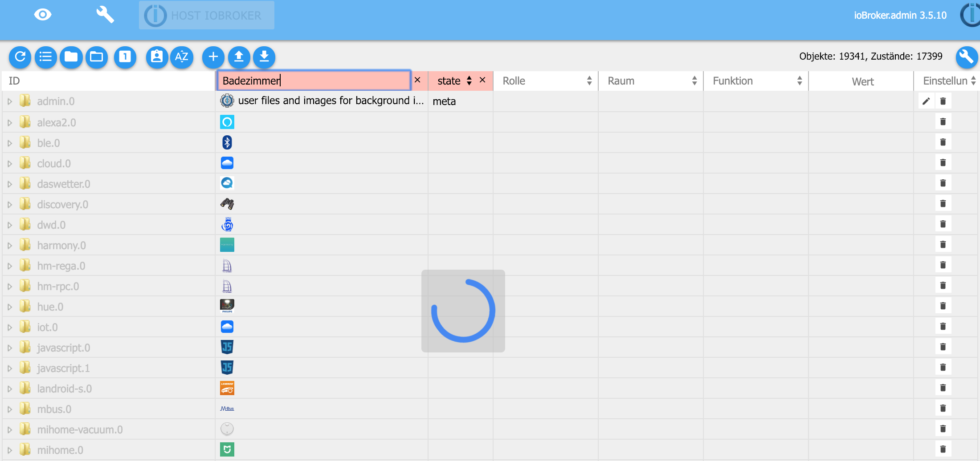
Task: Click the ID column header
Action: coord(14,81)
